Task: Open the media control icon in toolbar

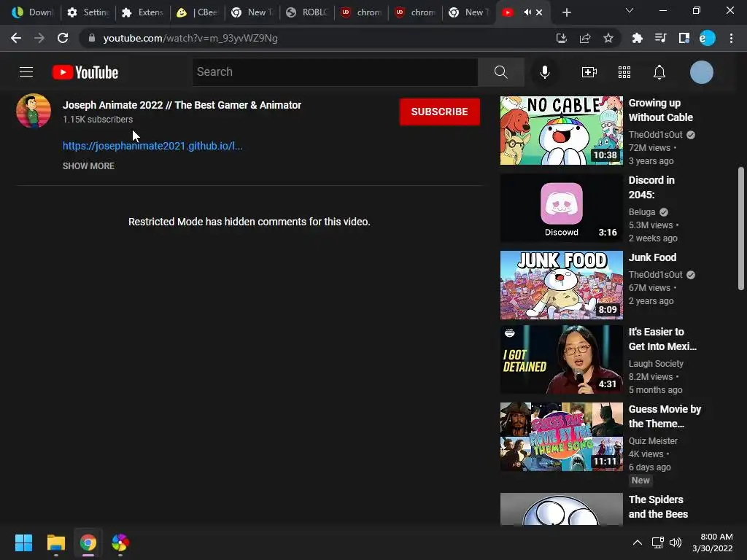Action: [x=660, y=38]
